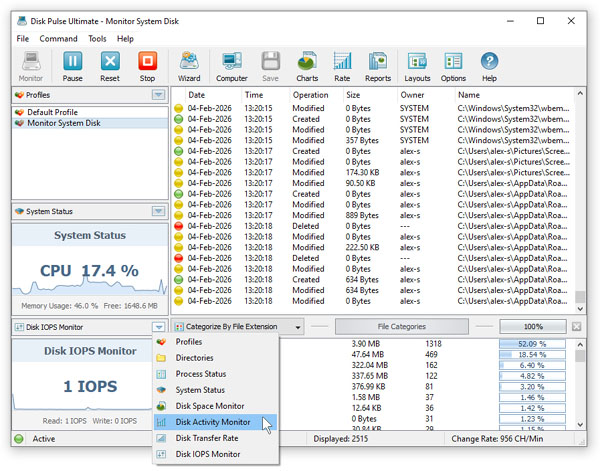Open the Help menu in menu bar
The height and width of the screenshot is (471, 600).
coord(125,39)
